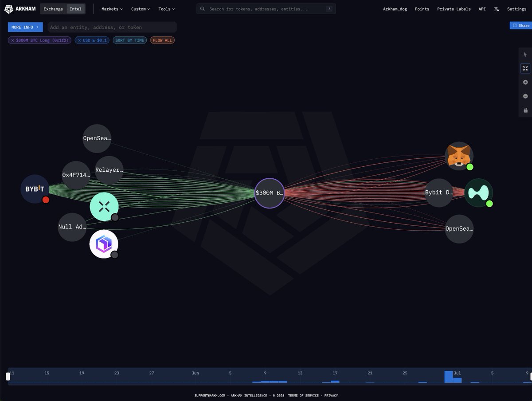Click the Jul label on timeline
This screenshot has height=401, width=532.
pos(457,373)
